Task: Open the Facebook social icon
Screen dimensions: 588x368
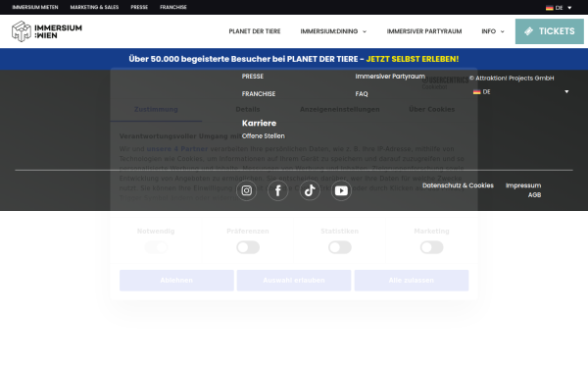Action: [x=278, y=190]
